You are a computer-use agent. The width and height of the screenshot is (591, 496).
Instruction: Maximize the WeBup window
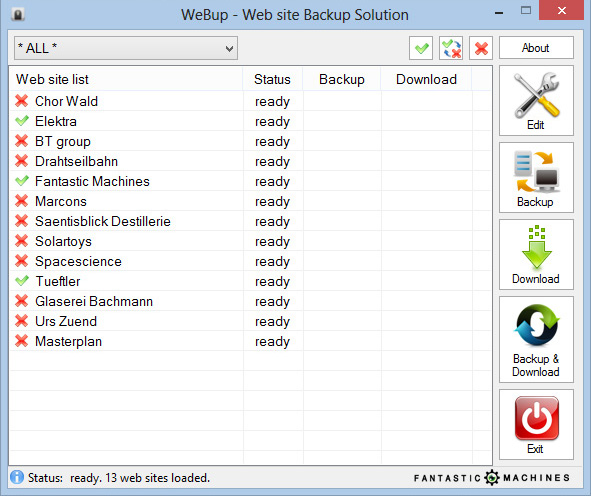click(x=526, y=11)
